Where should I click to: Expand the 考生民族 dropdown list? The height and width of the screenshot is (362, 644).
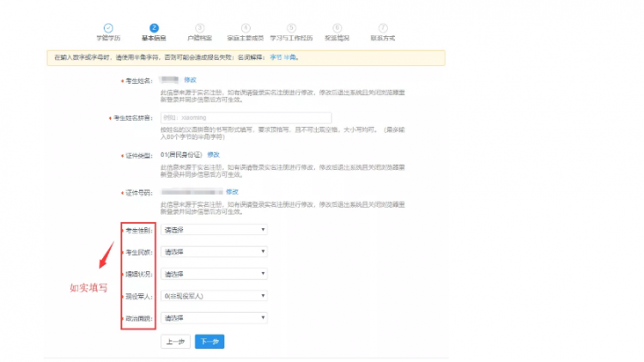214,252
